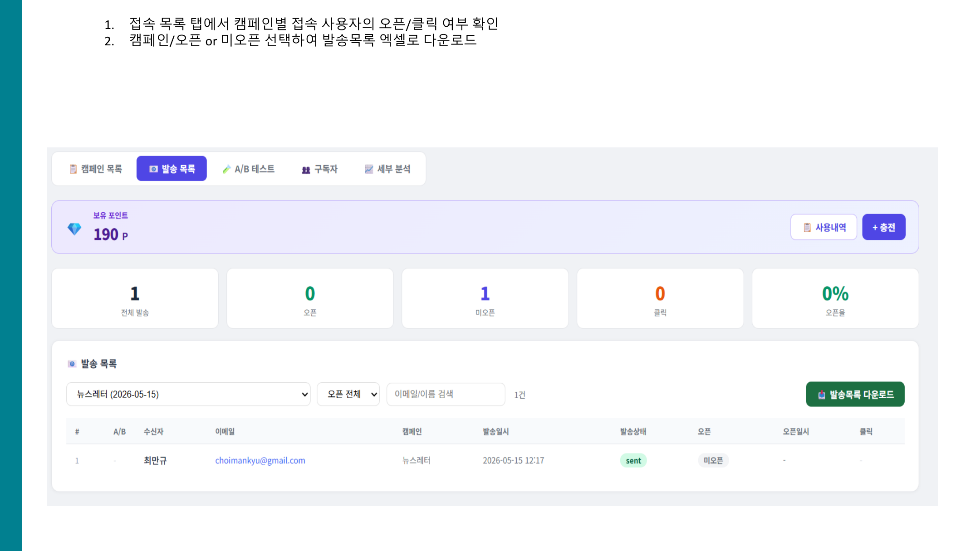
Task: Select the 발송 목록 tab
Action: [x=171, y=169]
